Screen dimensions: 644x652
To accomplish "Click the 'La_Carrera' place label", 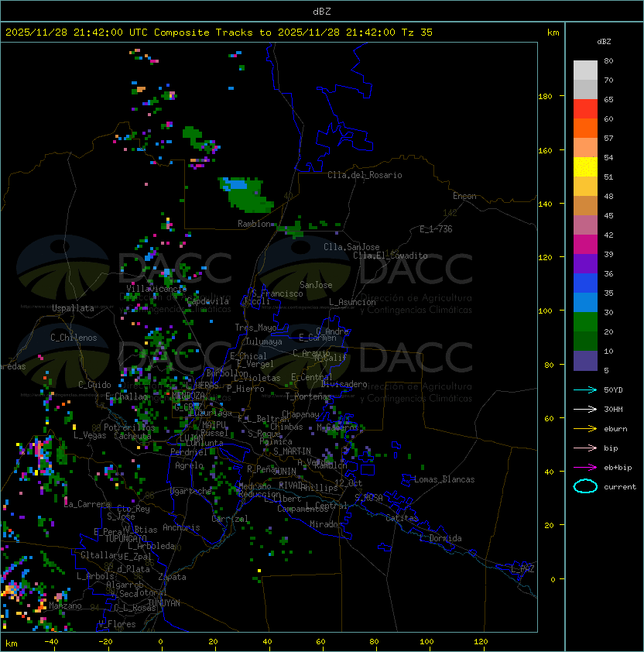I will [87, 504].
